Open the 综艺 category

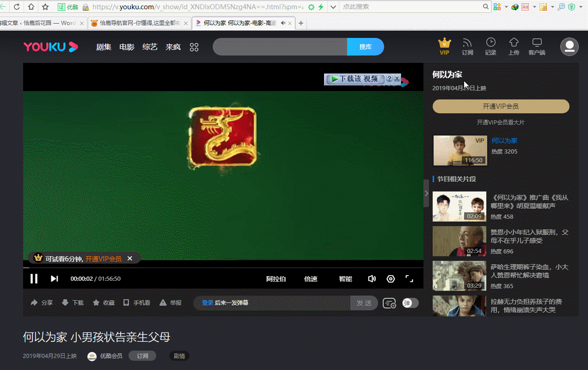point(150,47)
